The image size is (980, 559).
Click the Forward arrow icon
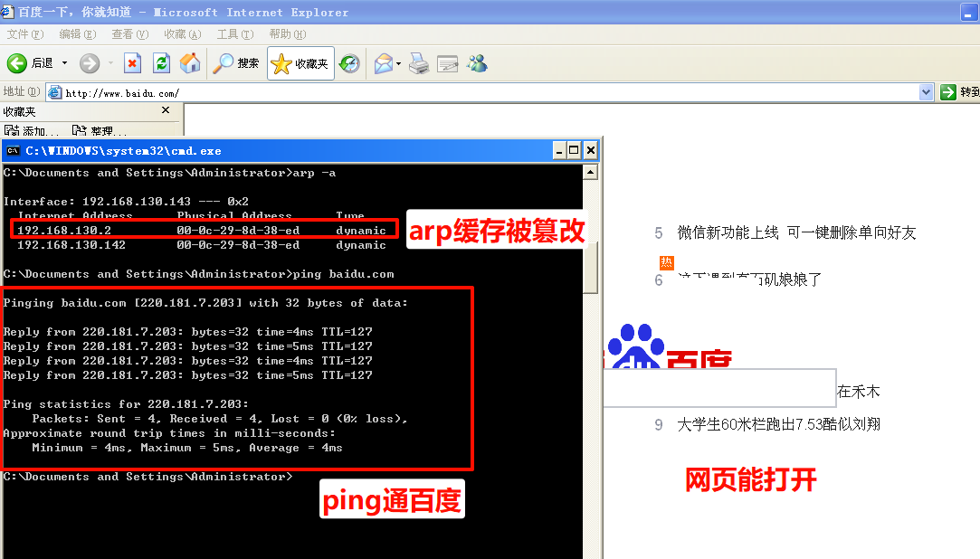(90, 63)
